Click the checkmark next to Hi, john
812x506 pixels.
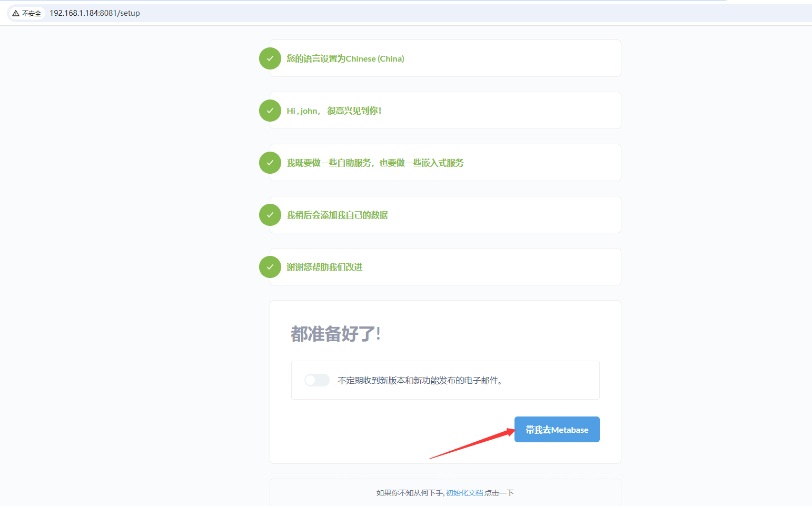[x=270, y=111]
